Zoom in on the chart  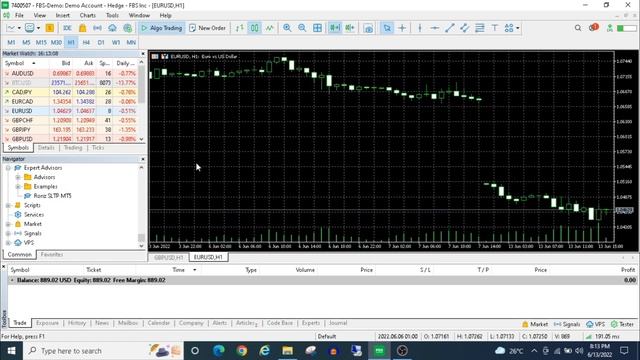click(287, 28)
